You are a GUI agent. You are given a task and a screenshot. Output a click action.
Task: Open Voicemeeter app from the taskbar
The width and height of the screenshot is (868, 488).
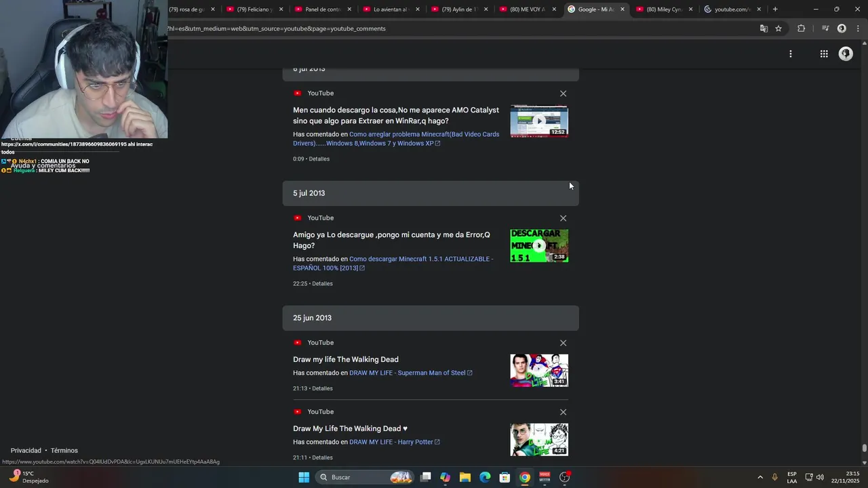click(x=545, y=477)
